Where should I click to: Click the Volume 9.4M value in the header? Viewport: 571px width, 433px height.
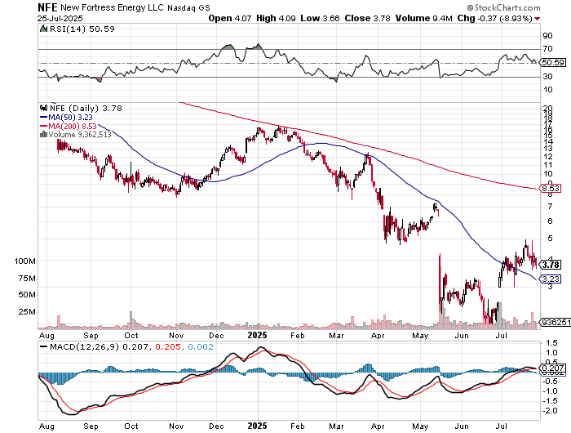424,18
